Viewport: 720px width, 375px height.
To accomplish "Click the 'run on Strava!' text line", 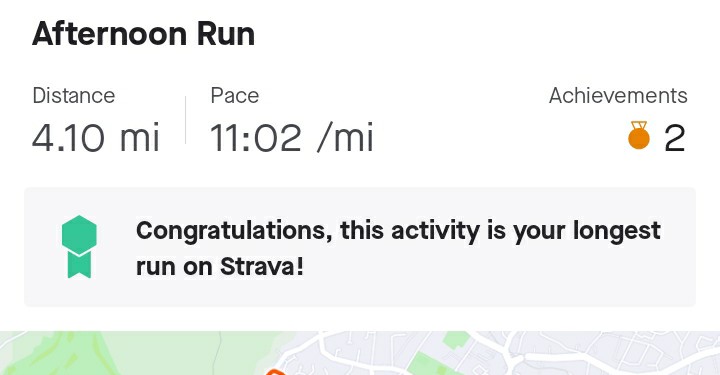I will pos(220,267).
